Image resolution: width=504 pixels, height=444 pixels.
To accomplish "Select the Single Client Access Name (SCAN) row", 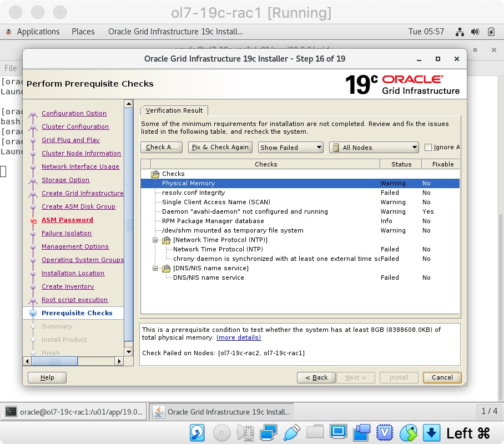I will coord(300,202).
